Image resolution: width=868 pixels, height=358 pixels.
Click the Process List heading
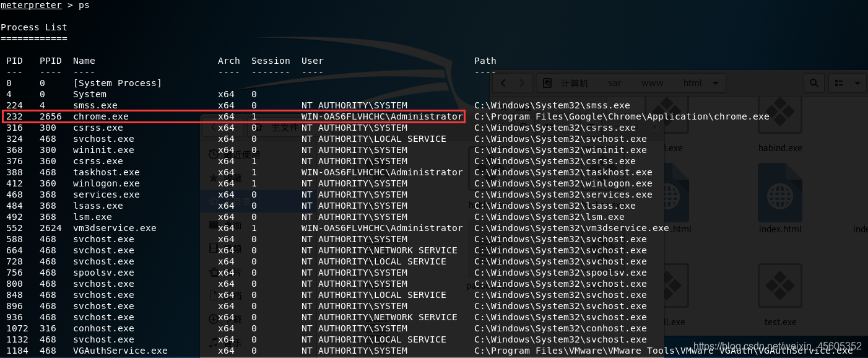pos(34,27)
